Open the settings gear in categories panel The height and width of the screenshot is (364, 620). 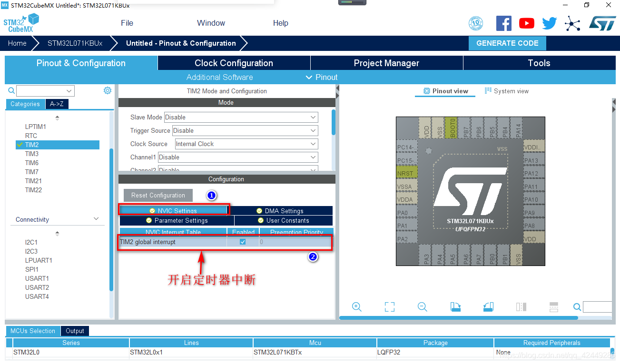[x=108, y=90]
